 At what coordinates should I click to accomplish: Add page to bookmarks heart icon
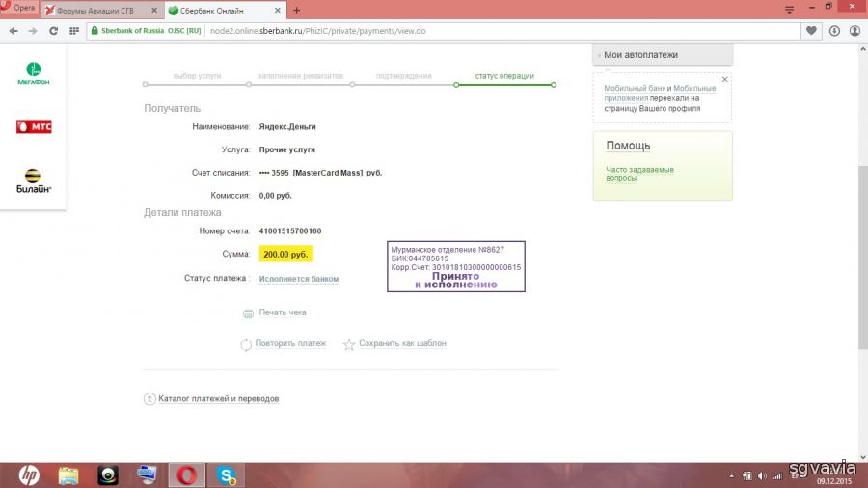click(x=811, y=31)
